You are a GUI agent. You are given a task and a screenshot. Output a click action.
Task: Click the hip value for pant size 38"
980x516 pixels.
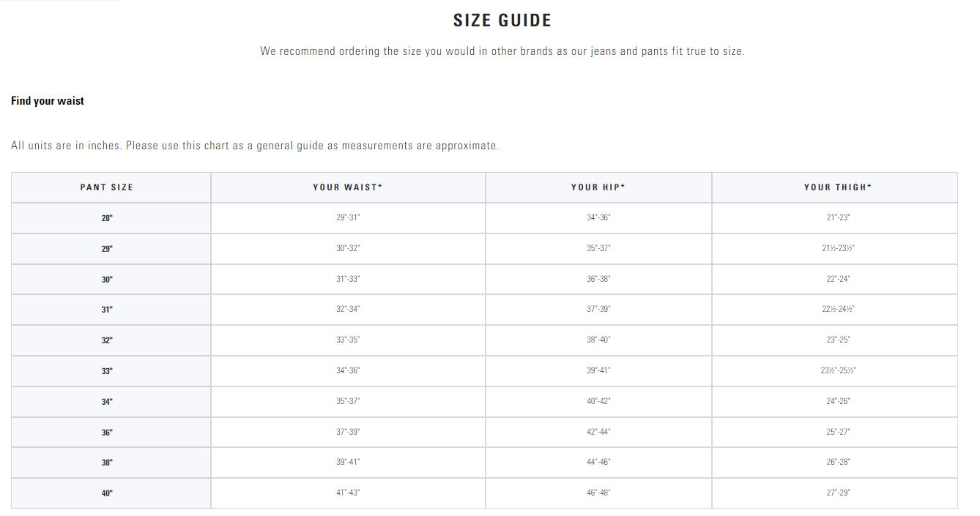(x=598, y=463)
